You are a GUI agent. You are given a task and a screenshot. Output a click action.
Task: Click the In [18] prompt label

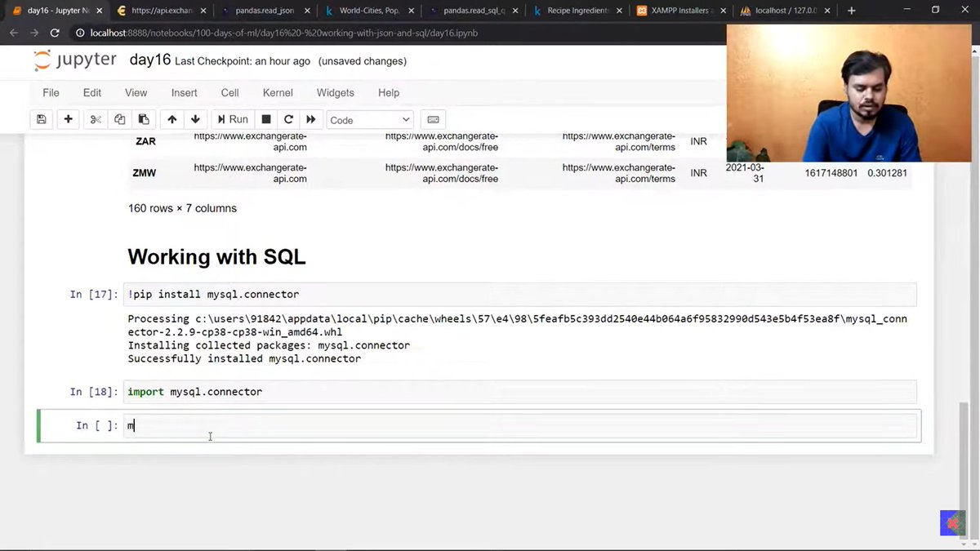tap(94, 393)
